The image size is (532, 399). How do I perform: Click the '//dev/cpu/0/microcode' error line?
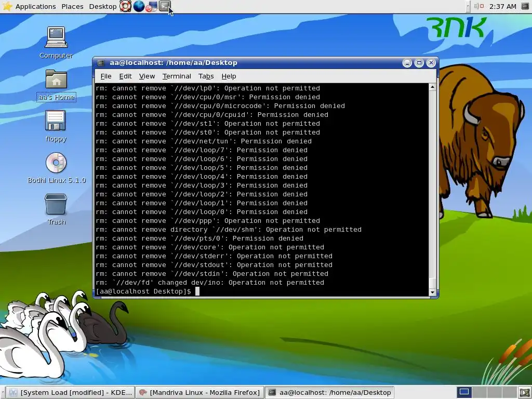pyautogui.click(x=220, y=106)
